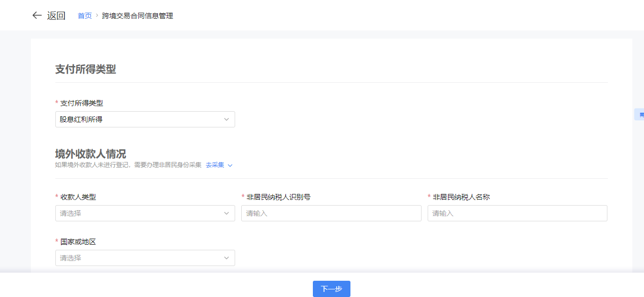Open the 收款人类型 dropdown
Image resolution: width=644 pixels, height=297 pixels.
pyautogui.click(x=137, y=213)
